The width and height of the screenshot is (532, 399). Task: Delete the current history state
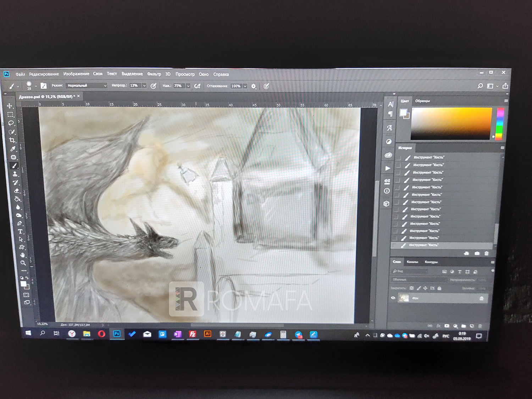[487, 253]
